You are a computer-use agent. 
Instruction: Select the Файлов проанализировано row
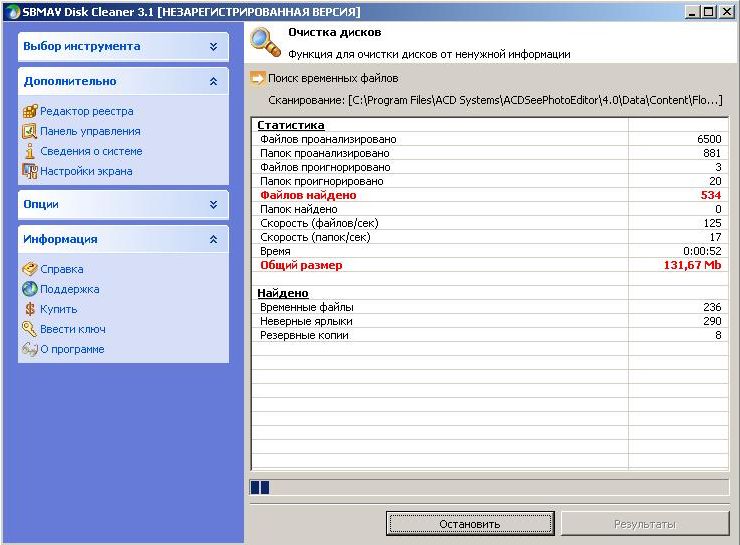490,139
